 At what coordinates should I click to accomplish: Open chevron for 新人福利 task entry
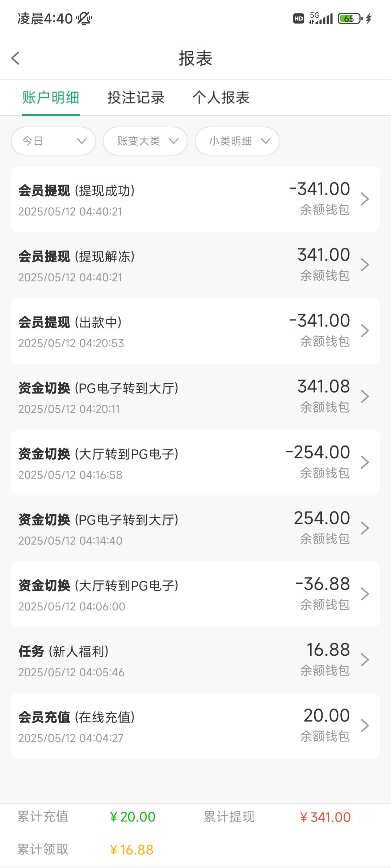click(365, 660)
